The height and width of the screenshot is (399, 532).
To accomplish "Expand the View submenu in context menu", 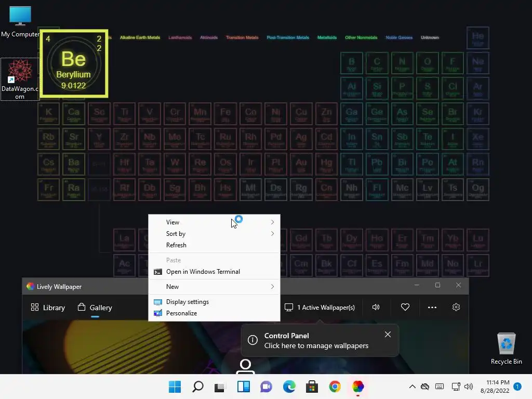I will tap(215, 222).
